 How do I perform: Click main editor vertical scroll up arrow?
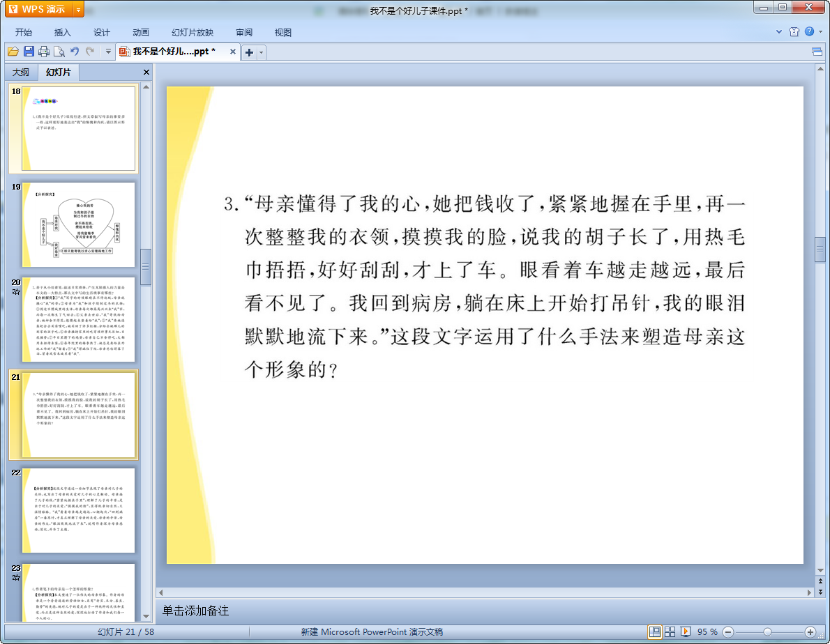click(x=820, y=69)
